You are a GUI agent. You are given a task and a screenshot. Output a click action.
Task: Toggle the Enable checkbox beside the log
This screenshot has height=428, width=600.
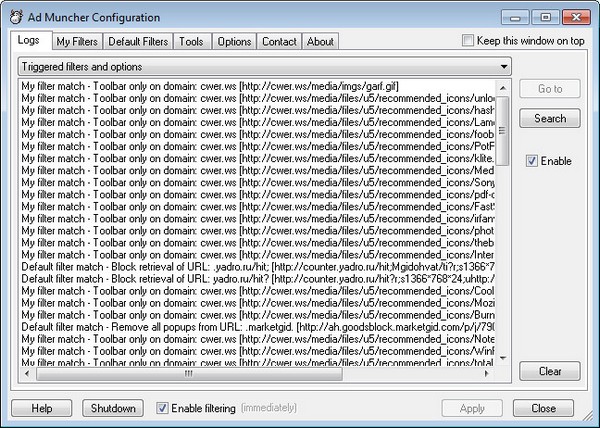point(532,161)
